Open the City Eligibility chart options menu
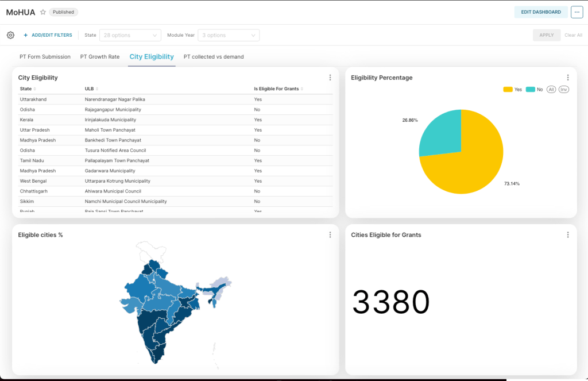The image size is (588, 381). [330, 78]
